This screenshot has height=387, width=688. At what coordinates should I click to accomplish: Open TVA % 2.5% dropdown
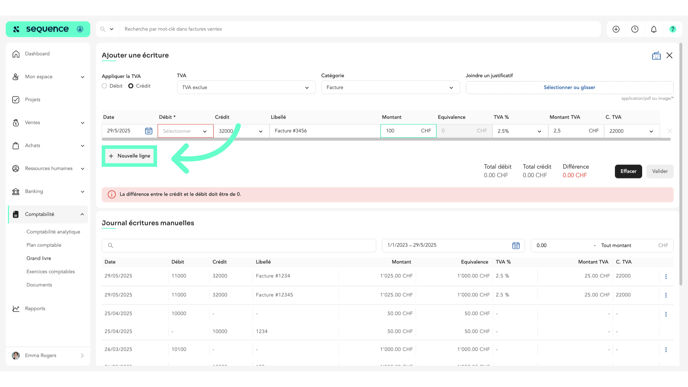click(520, 131)
